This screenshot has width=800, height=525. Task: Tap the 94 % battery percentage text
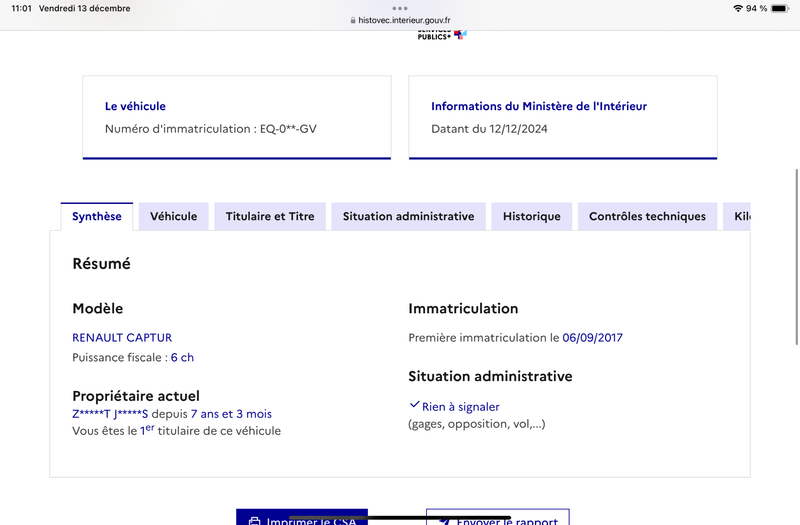click(756, 8)
